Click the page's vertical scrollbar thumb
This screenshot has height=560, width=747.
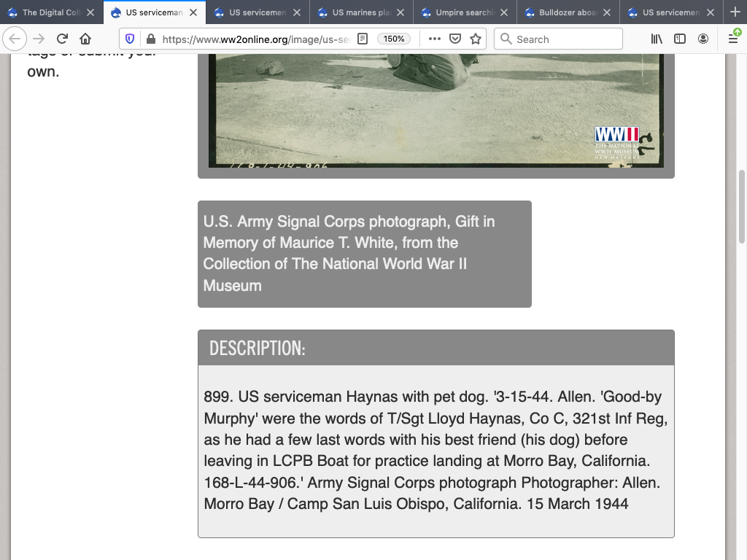point(742,206)
